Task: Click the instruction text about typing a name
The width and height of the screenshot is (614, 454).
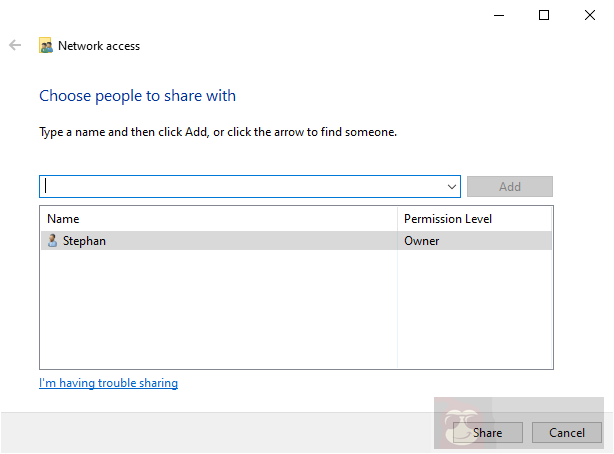Action: 217,132
